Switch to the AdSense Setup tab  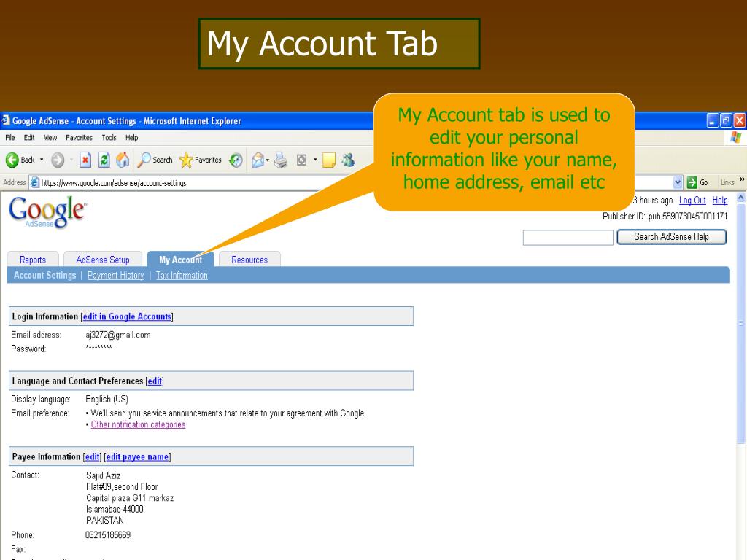pyautogui.click(x=103, y=260)
